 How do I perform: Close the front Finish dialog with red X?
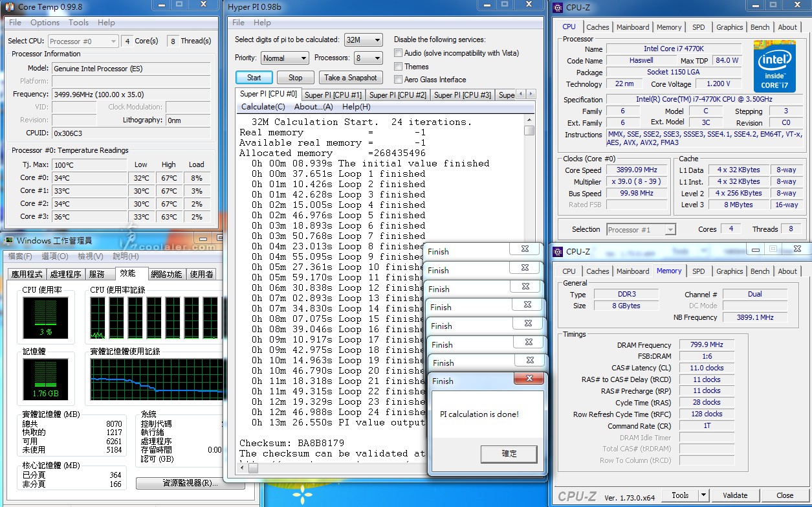click(530, 379)
